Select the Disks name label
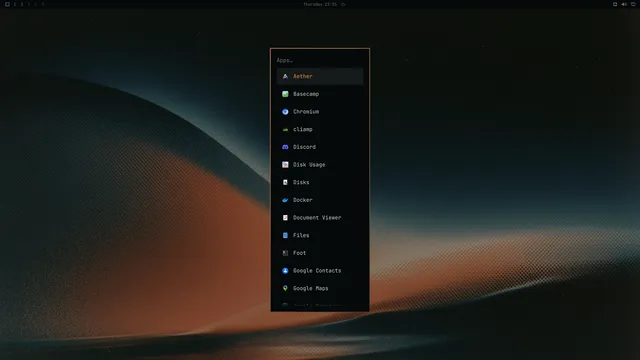Screen dimensions: 640x360 pos(301,182)
